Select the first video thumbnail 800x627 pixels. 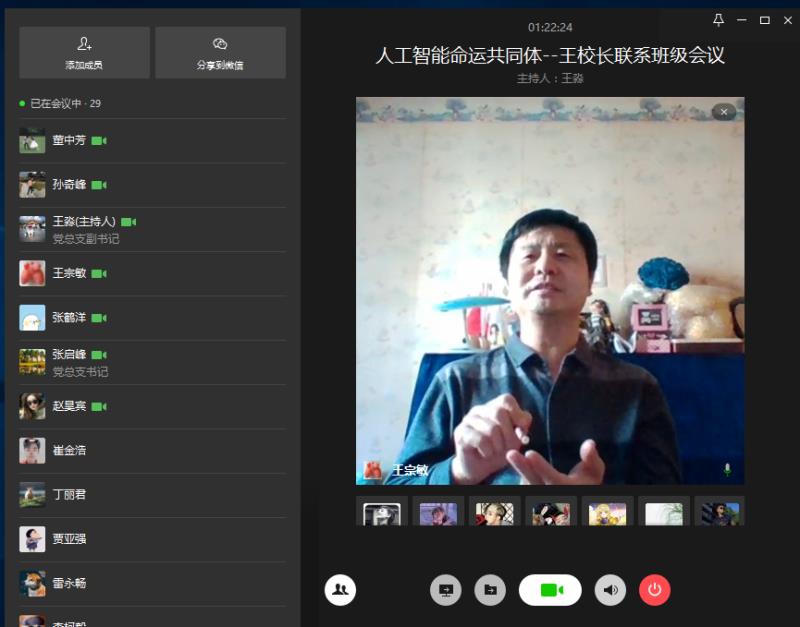[x=382, y=513]
